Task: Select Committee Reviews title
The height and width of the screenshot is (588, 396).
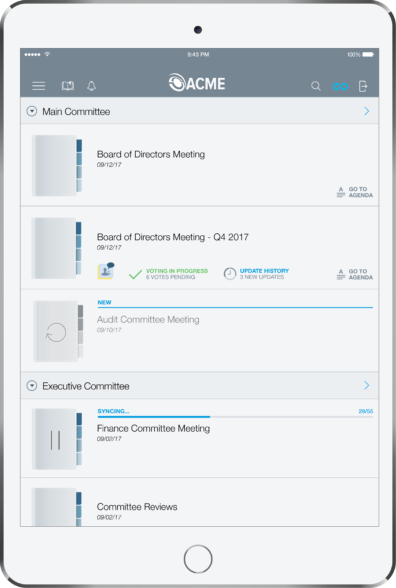Action: coord(137,507)
